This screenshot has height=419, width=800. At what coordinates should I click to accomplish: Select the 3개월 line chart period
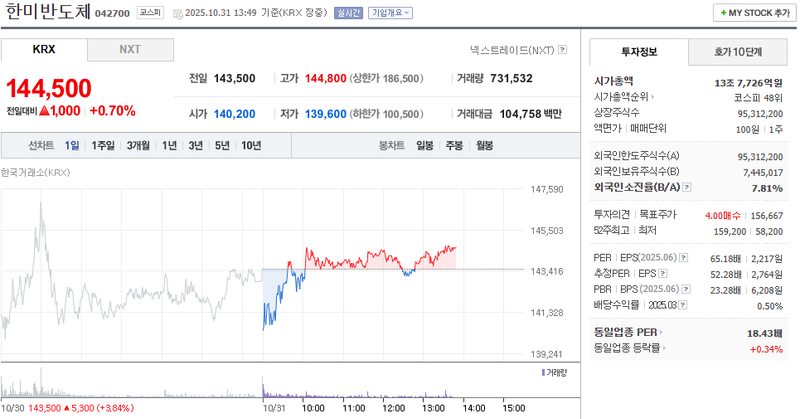click(x=138, y=145)
